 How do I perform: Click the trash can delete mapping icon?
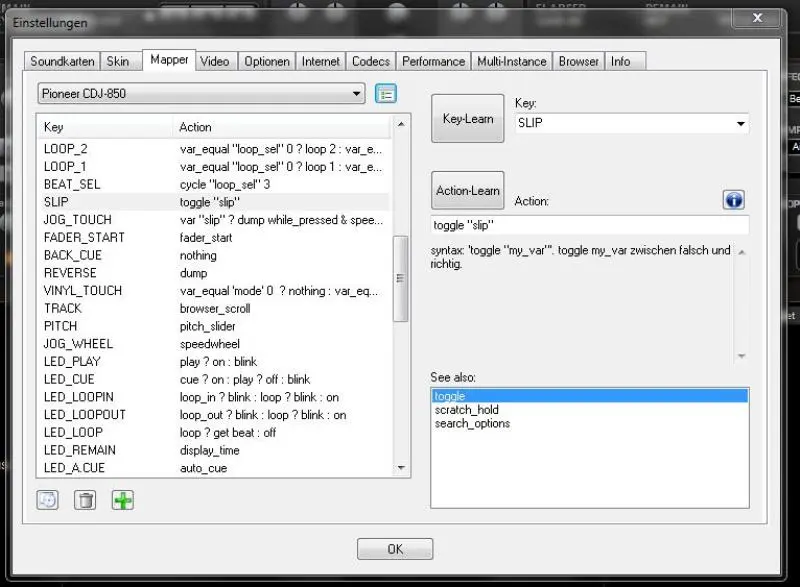[85, 500]
